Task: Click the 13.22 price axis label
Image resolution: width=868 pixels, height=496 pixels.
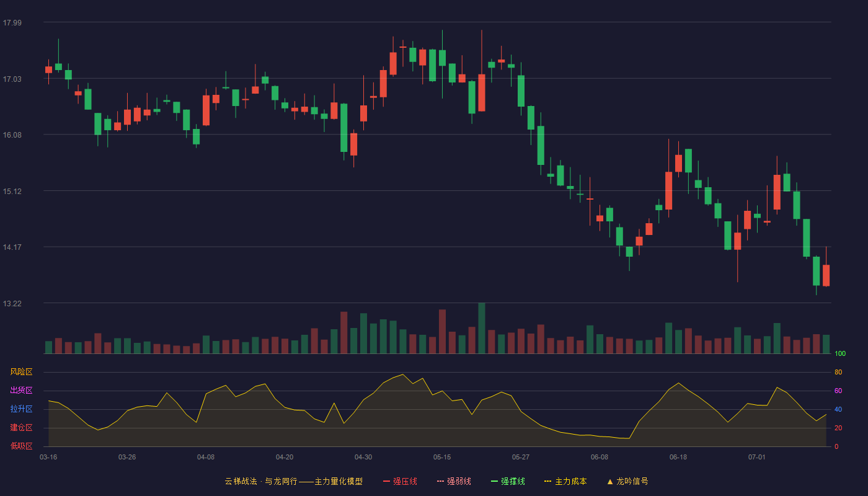Action: [12, 304]
